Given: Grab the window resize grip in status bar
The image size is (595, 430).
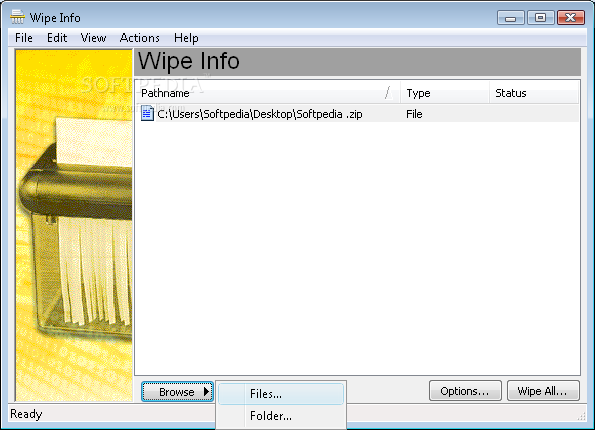Looking at the screenshot, I should click(x=581, y=416).
